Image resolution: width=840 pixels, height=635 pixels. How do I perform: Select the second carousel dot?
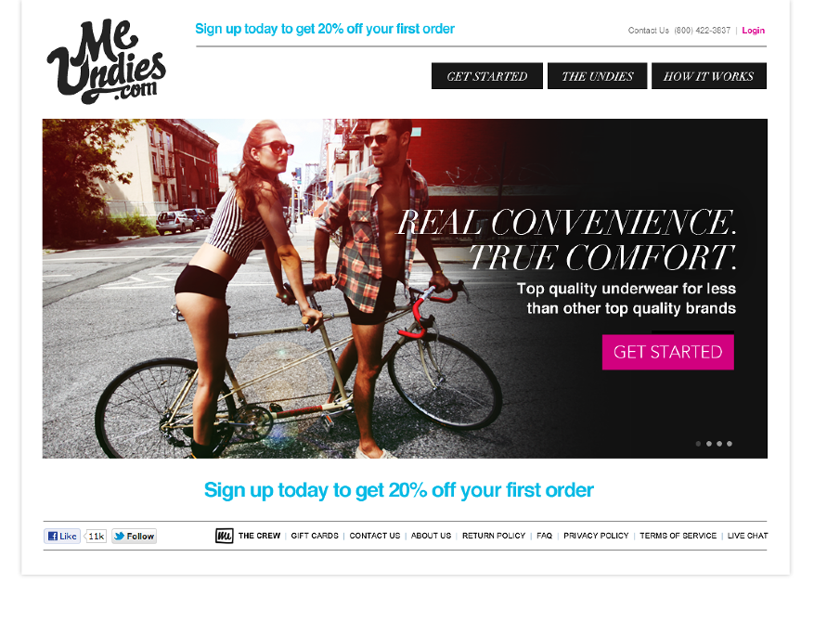(x=709, y=444)
